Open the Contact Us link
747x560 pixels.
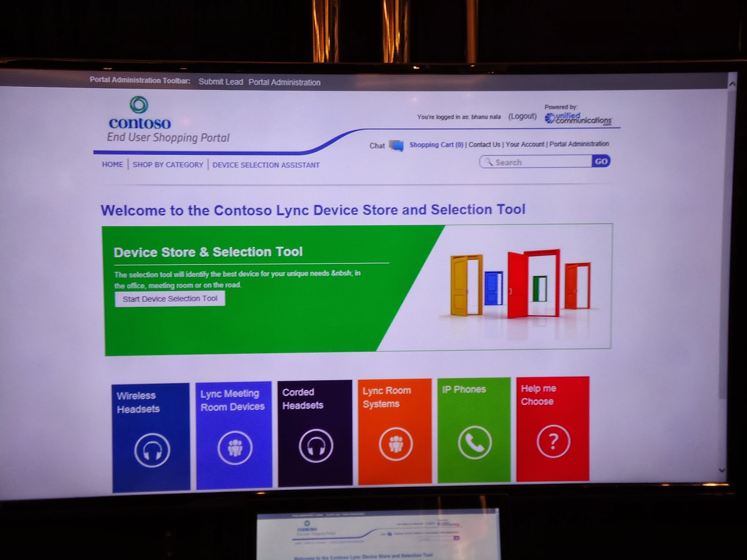click(x=484, y=145)
